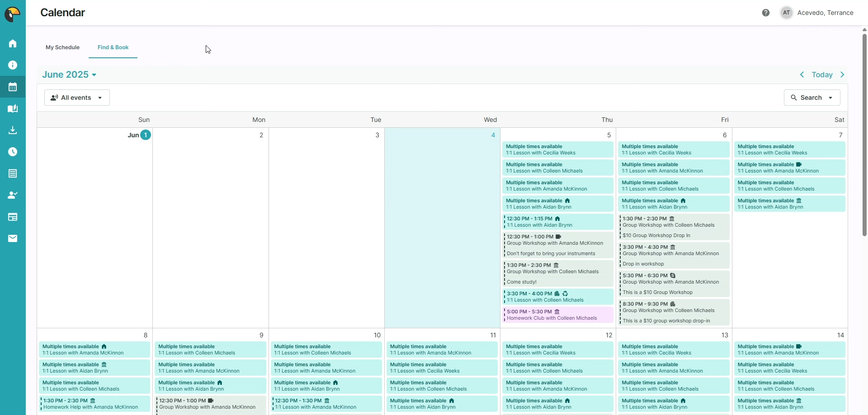Viewport: 868px width, 415px height.
Task: Click the Downloads icon in the sidebar
Action: [12, 130]
